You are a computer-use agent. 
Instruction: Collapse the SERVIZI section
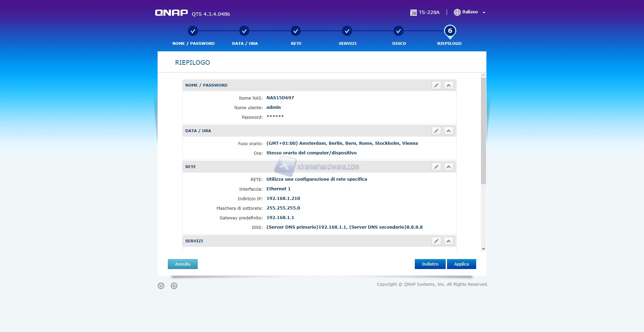tap(448, 241)
